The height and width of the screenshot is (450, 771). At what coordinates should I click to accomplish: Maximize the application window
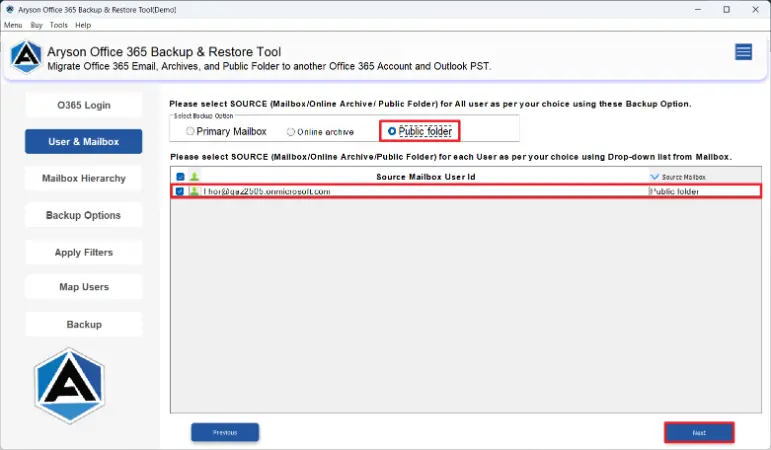pos(726,9)
